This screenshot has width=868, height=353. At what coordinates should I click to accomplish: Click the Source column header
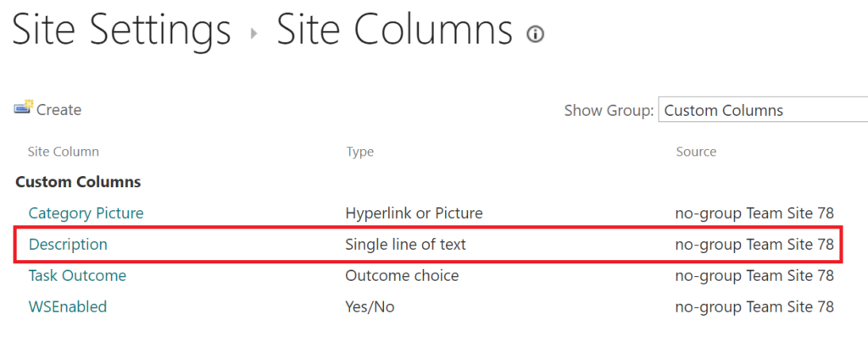tap(697, 152)
